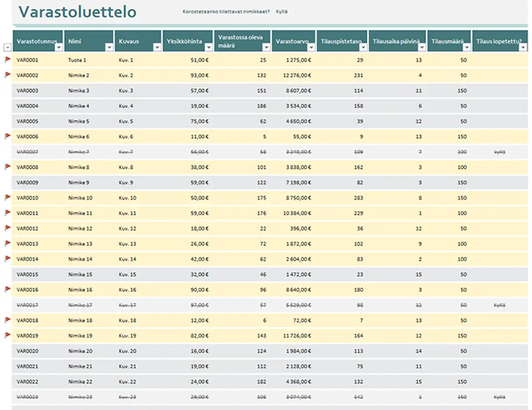Open the Varastotunnus column filter dropdown
The width and height of the screenshot is (532, 410).
tap(59, 48)
